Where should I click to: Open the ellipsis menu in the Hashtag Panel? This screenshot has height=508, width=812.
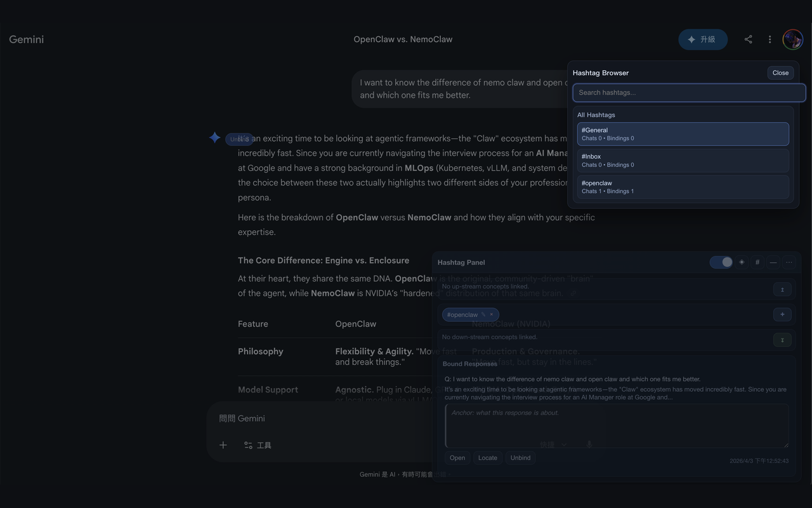tap(789, 262)
